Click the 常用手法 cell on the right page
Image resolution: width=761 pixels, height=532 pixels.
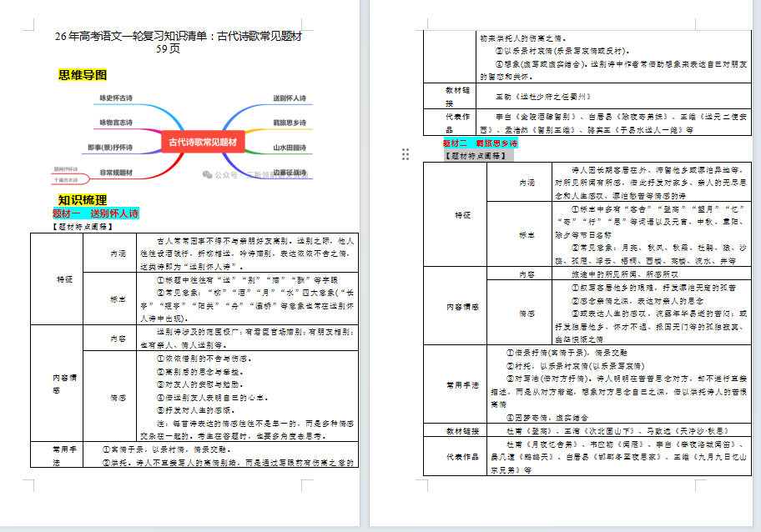pyautogui.click(x=462, y=386)
